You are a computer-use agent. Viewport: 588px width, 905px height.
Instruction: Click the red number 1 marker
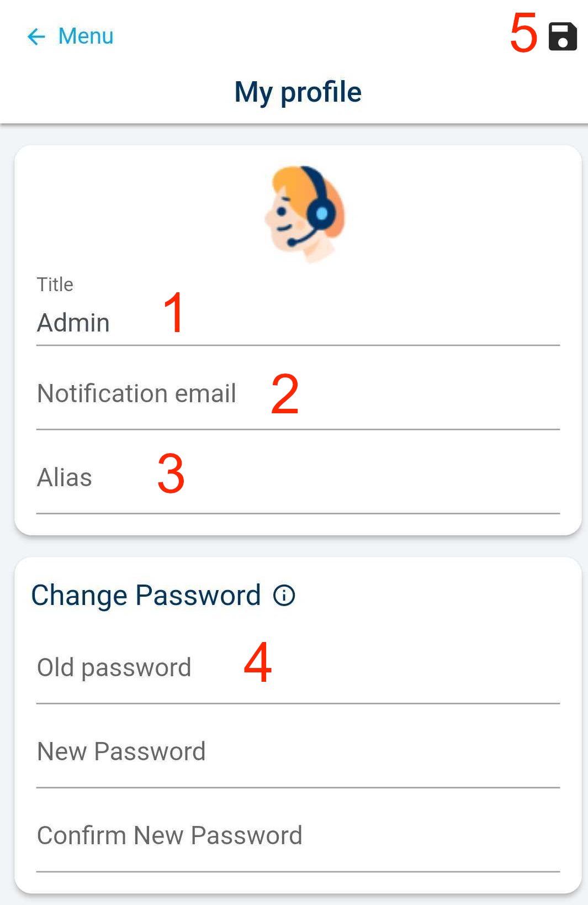[174, 313]
